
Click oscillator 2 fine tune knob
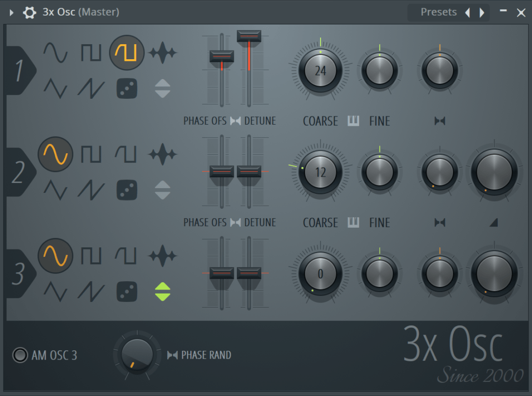[380, 172]
